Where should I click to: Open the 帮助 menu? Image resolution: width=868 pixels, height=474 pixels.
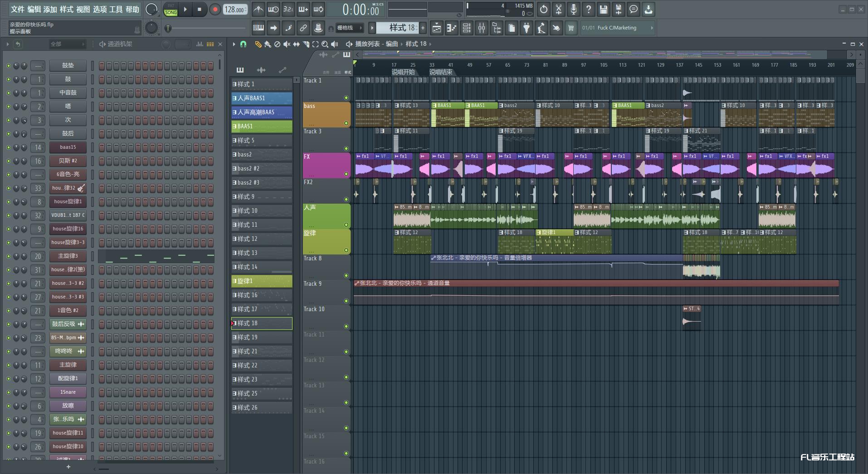pos(132,10)
